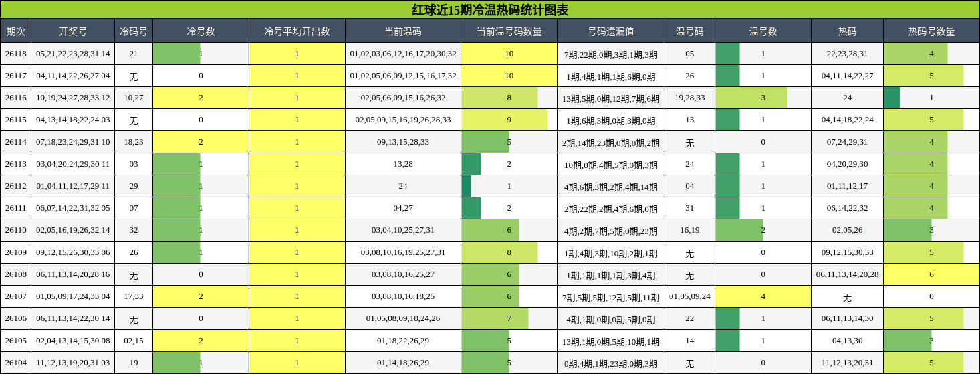Viewport: 980px width, 374px height.
Task: Select the 期次 column header
Action: (x=15, y=31)
